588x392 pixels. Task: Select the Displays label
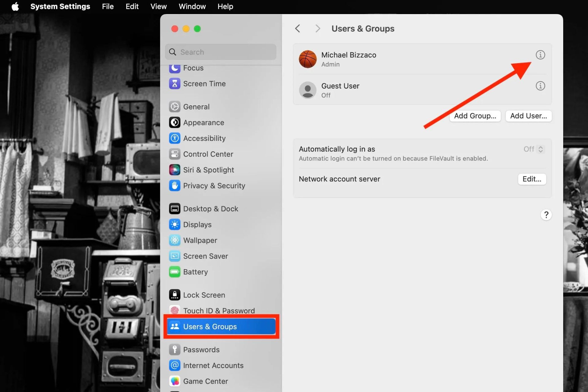(197, 224)
